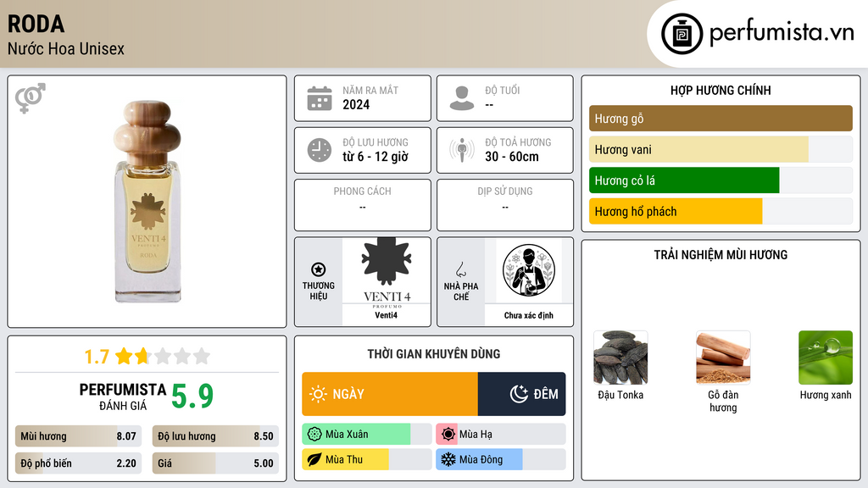This screenshot has width=868, height=488.
Task: Select the Đêm time-of-day segment
Action: point(521,394)
